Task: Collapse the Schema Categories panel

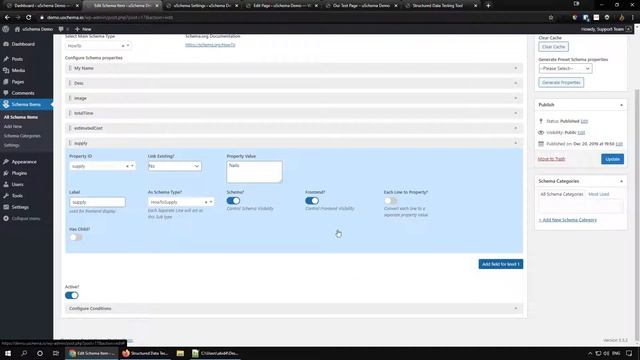Action: coord(621,181)
